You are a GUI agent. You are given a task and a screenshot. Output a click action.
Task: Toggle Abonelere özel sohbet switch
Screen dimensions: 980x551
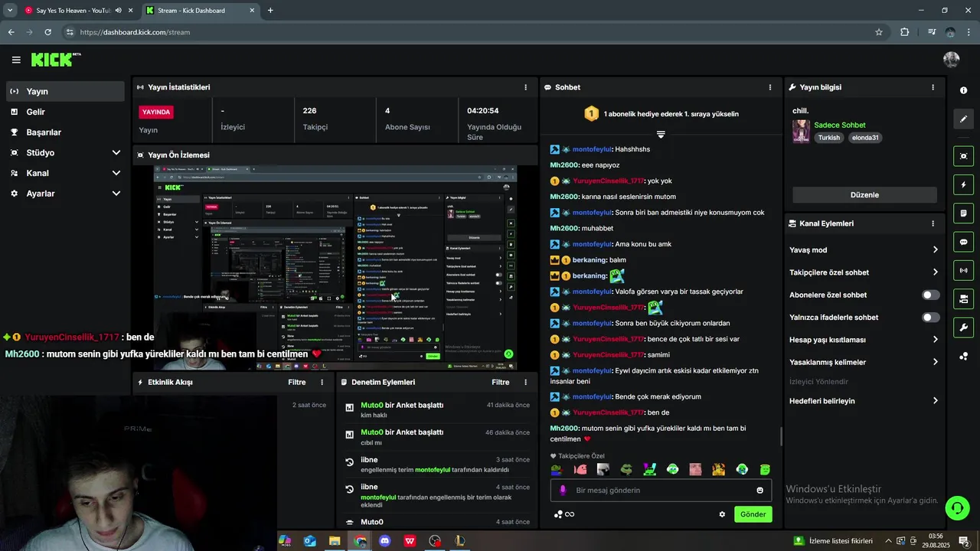(930, 295)
